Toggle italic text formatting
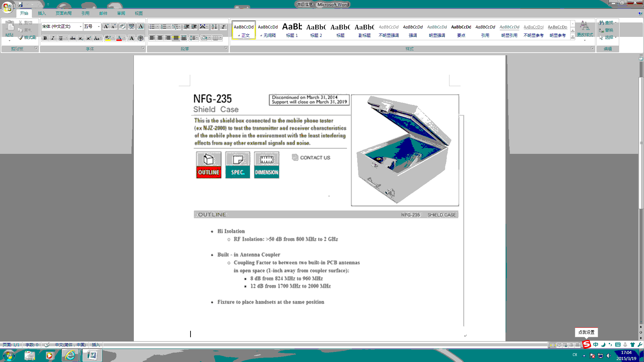This screenshot has width=644, height=362. 53,38
